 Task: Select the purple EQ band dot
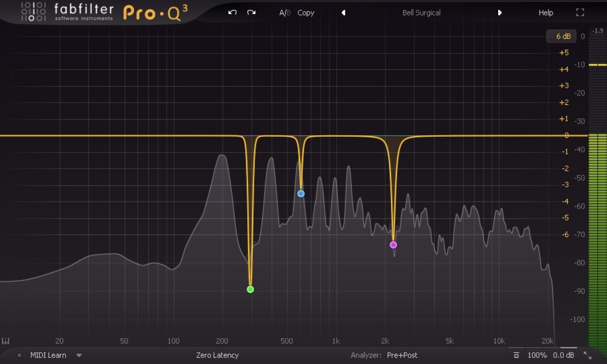tap(393, 245)
